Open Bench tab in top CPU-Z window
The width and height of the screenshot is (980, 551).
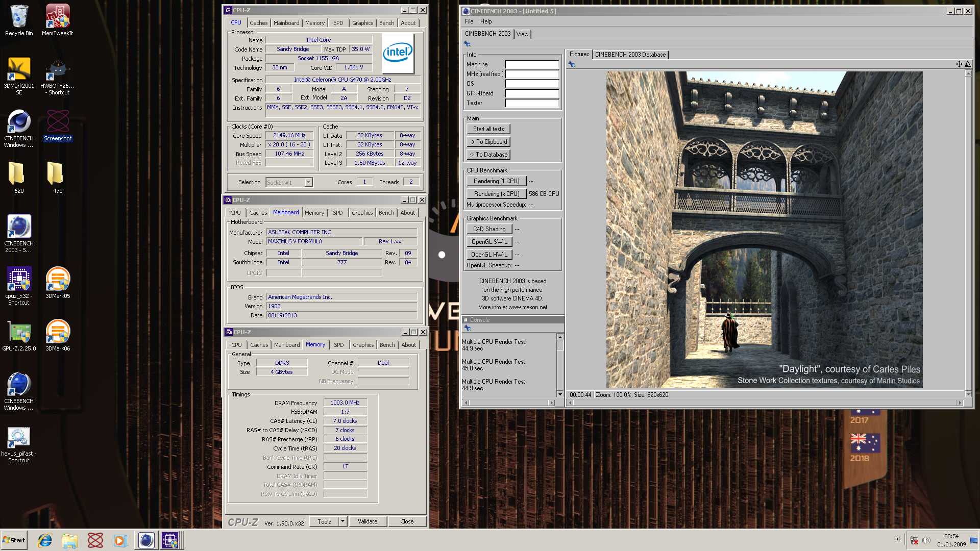pyautogui.click(x=386, y=23)
